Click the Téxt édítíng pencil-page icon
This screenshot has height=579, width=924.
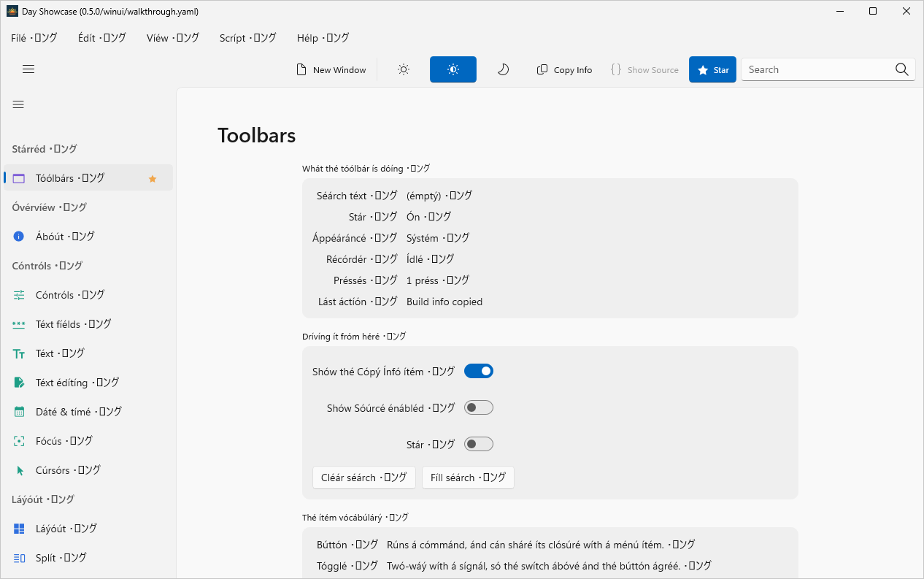19,383
